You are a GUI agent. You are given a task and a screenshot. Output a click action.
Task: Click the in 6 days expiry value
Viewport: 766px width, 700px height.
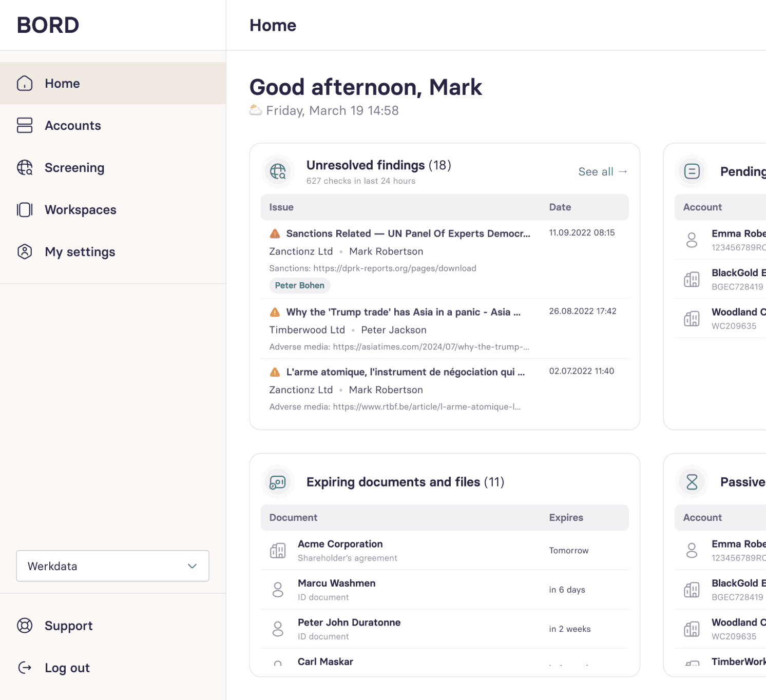[567, 590]
